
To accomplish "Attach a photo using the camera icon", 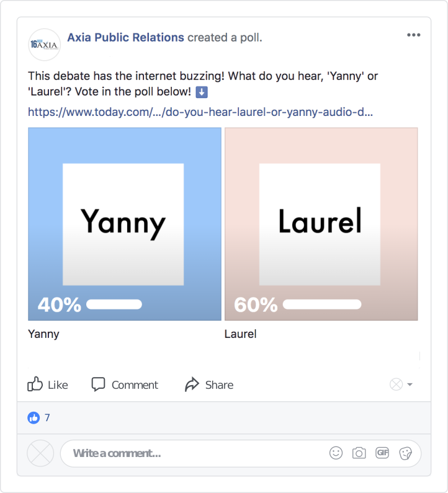I will coord(359,453).
